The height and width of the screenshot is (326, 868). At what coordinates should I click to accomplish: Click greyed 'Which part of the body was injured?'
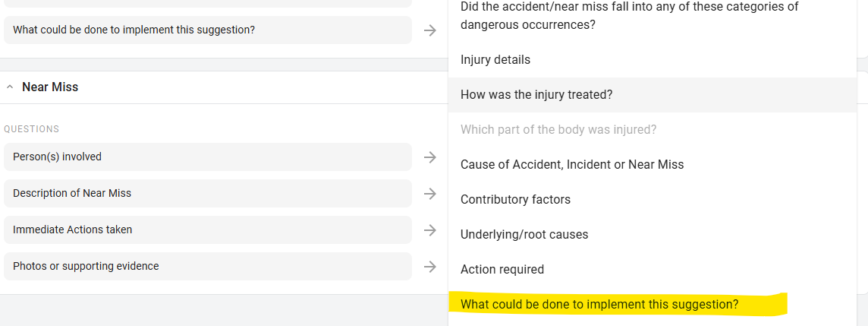point(558,130)
